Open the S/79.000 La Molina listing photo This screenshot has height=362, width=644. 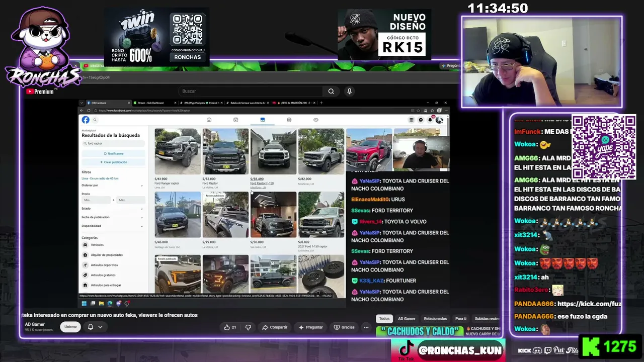pos(225,215)
